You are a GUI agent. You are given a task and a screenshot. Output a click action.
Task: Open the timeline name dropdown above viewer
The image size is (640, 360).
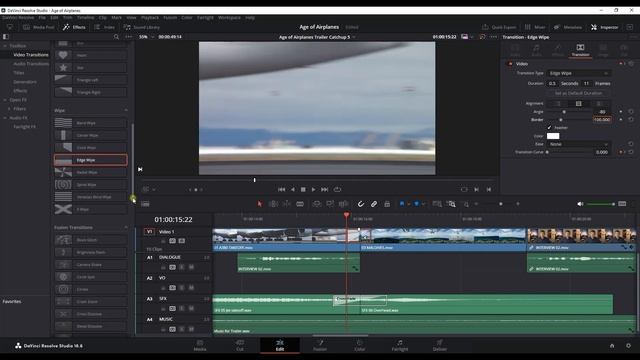coord(317,37)
